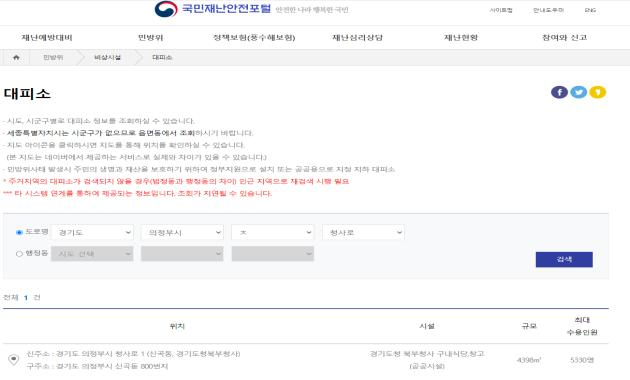The height and width of the screenshot is (380, 630).
Task: Click the disabled 시도 선택 dropdown
Action: (92, 254)
